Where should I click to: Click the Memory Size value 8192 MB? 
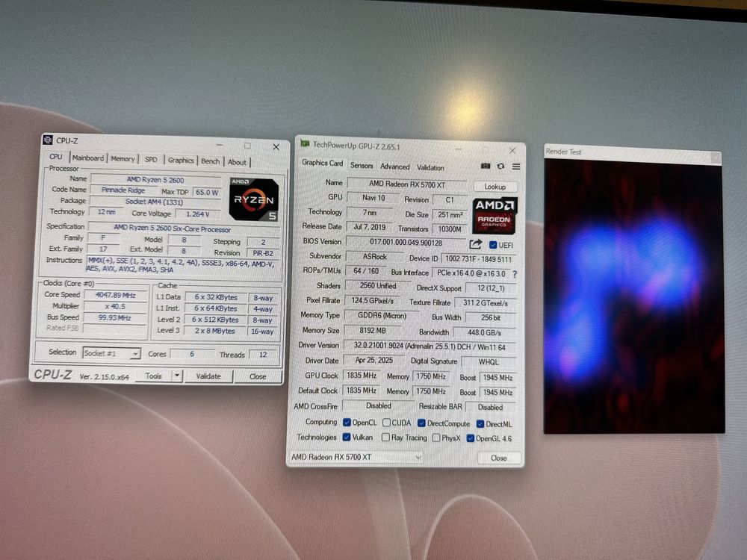click(373, 330)
